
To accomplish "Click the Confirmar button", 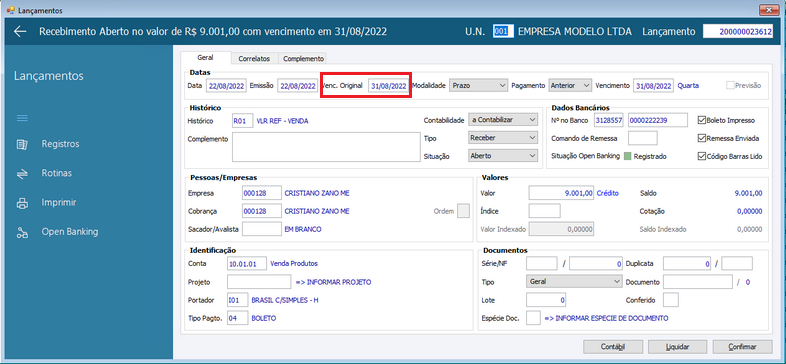I will tap(742, 346).
